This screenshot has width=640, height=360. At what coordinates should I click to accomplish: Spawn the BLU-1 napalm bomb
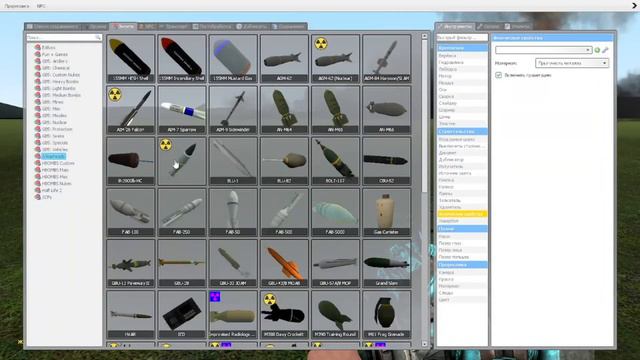click(x=233, y=161)
